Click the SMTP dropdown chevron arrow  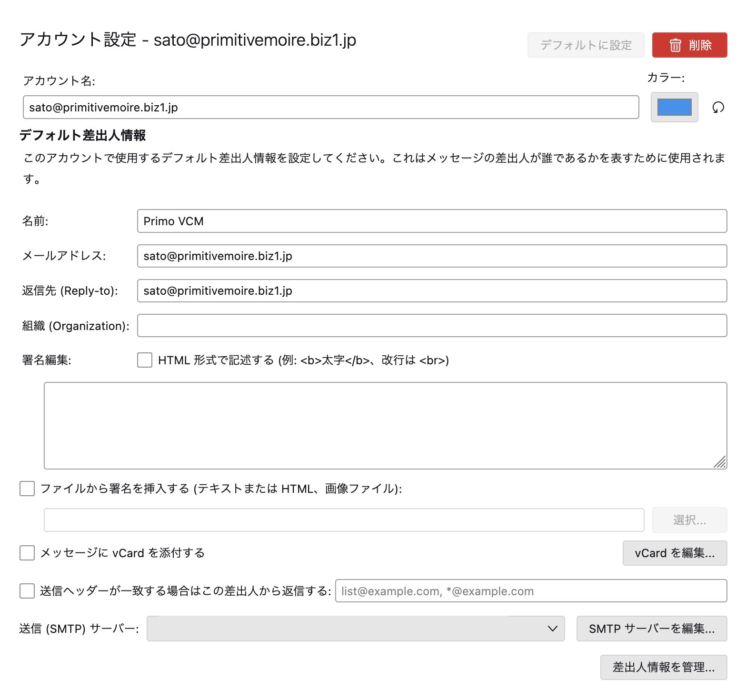pos(552,629)
